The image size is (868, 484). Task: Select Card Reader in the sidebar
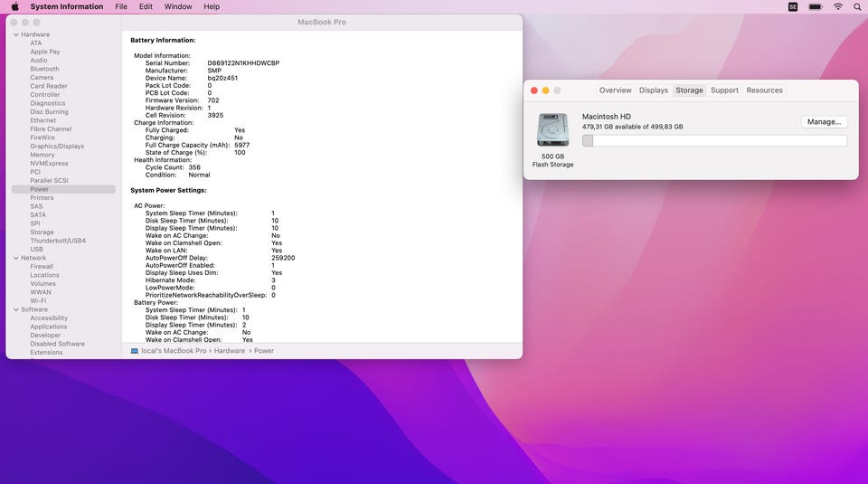pyautogui.click(x=49, y=86)
